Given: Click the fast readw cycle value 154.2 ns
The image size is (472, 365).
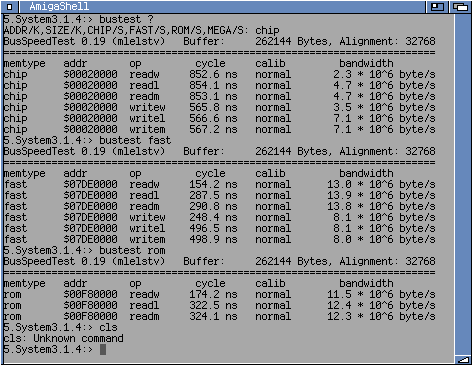Looking at the screenshot, I should tap(213, 184).
